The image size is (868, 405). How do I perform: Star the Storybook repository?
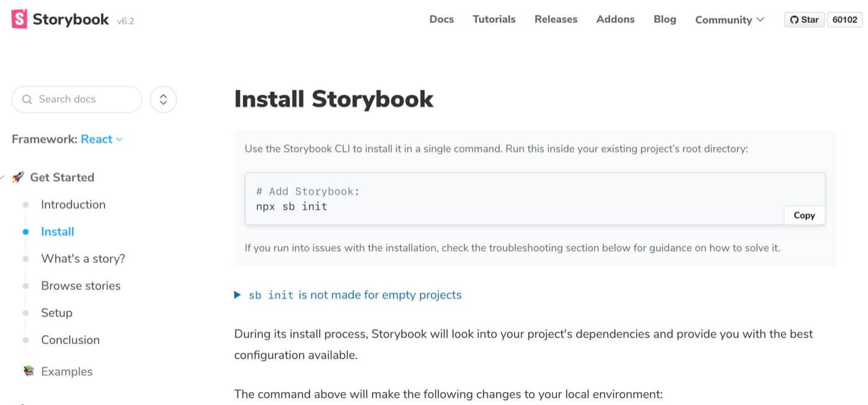pyautogui.click(x=804, y=19)
